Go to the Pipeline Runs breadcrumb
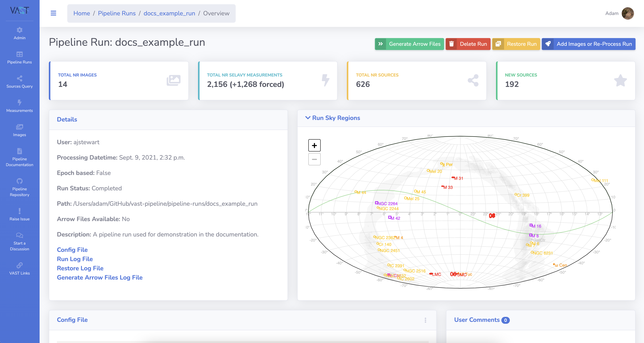The width and height of the screenshot is (644, 343). [x=116, y=13]
